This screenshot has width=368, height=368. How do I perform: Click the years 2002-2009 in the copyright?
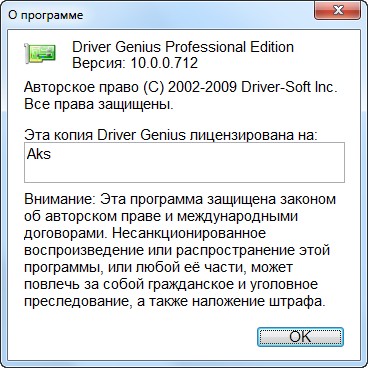pyautogui.click(x=203, y=88)
